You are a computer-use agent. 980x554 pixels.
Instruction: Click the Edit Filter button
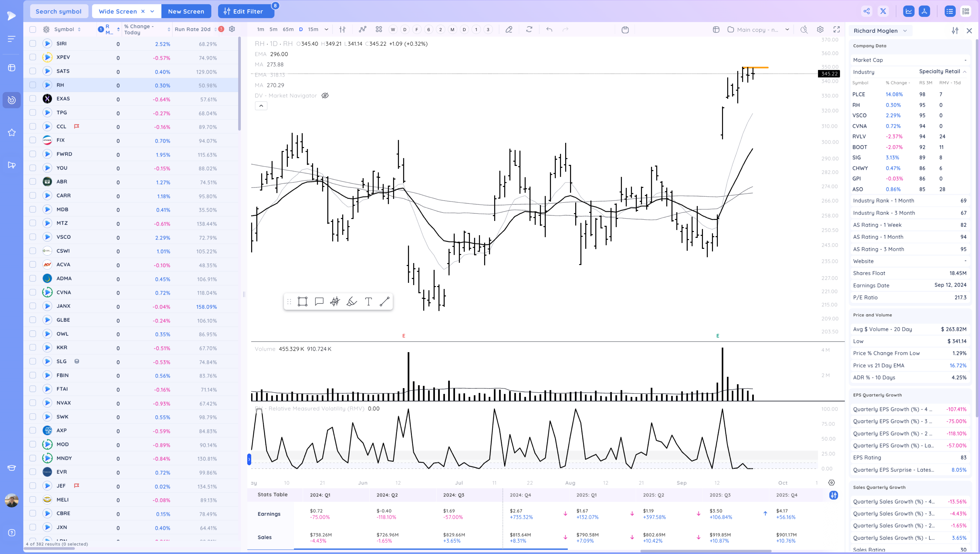coord(245,11)
